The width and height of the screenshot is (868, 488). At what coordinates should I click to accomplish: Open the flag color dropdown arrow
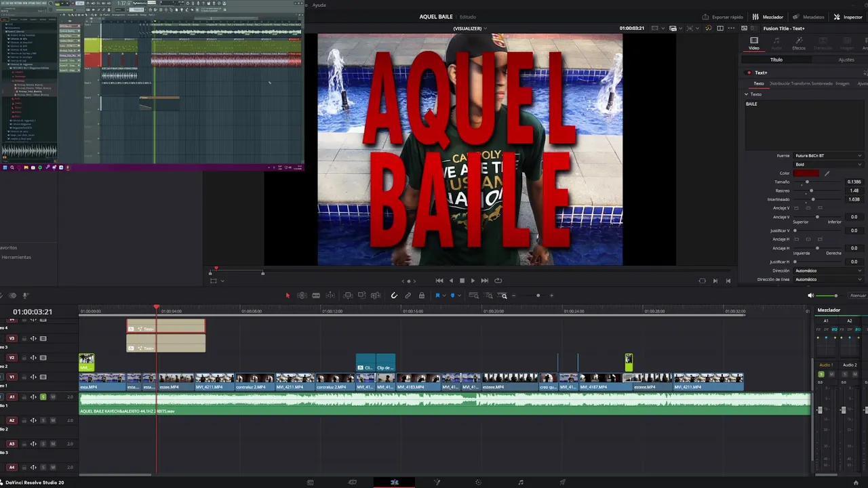coord(444,296)
